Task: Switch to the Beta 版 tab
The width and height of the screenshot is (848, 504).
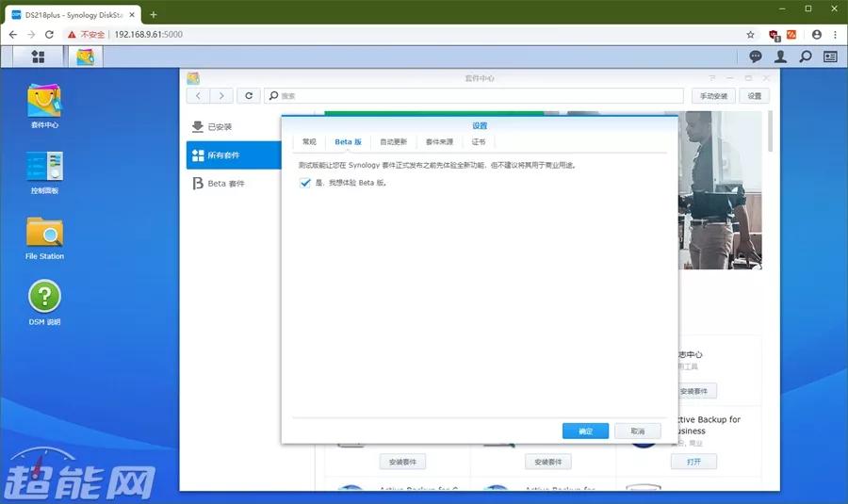Action: point(348,141)
